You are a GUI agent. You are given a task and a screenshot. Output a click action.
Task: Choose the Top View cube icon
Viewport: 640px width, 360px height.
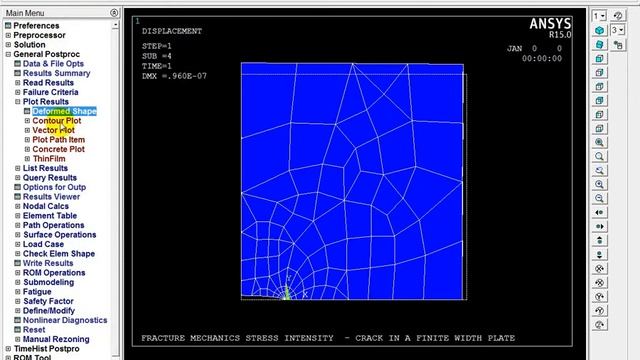(x=599, y=87)
